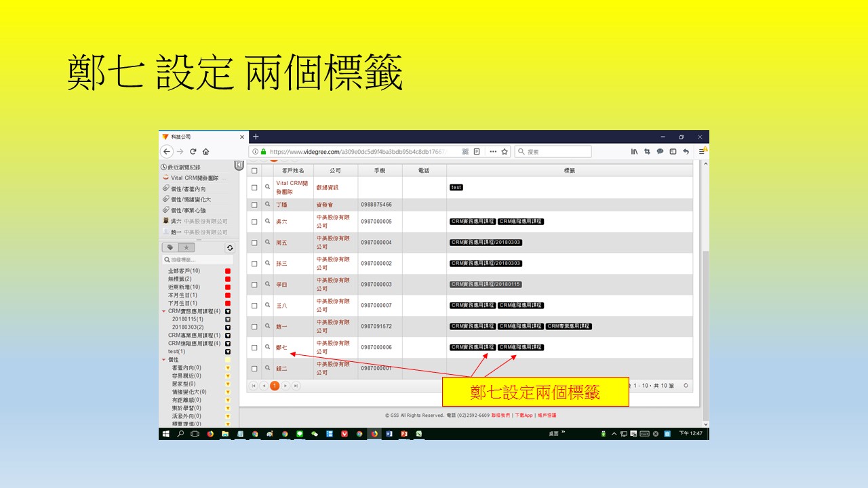The image size is (868, 488).
Task: Open dropdown arrow beside 害羞內向(0)
Action: click(x=228, y=368)
